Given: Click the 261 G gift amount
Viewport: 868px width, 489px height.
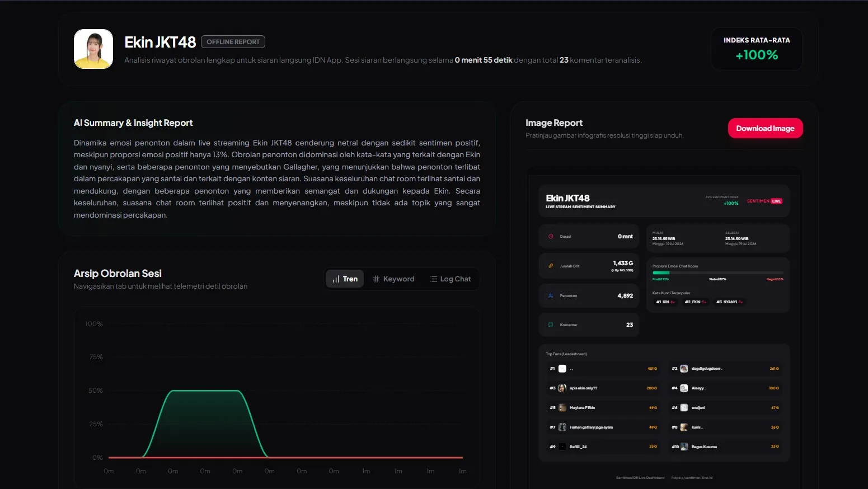Looking at the screenshot, I should (x=774, y=369).
